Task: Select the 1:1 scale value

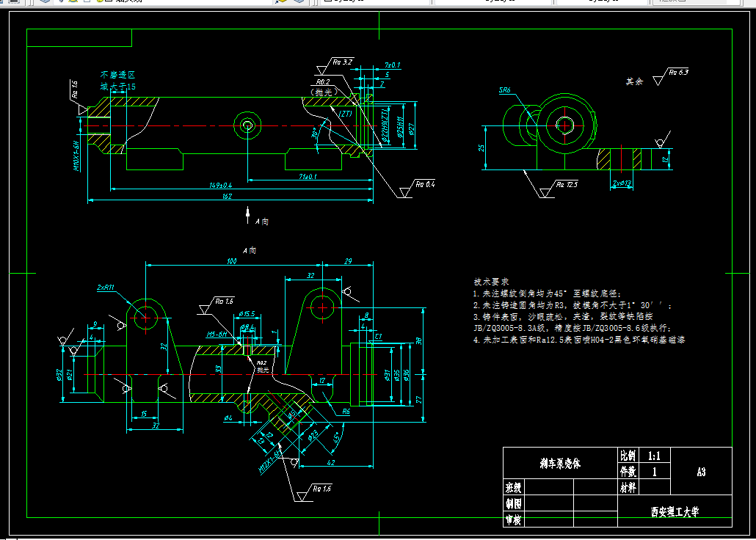Action: 654,456
